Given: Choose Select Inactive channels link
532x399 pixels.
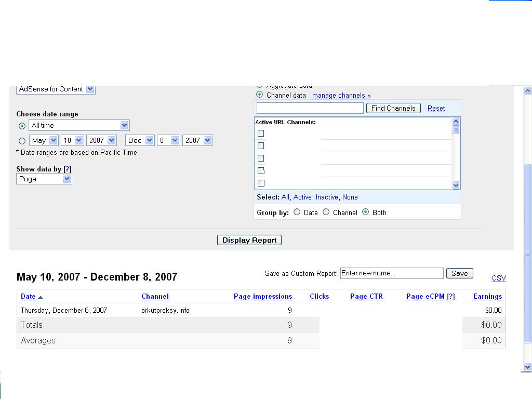Looking at the screenshot, I should tap(327, 197).
